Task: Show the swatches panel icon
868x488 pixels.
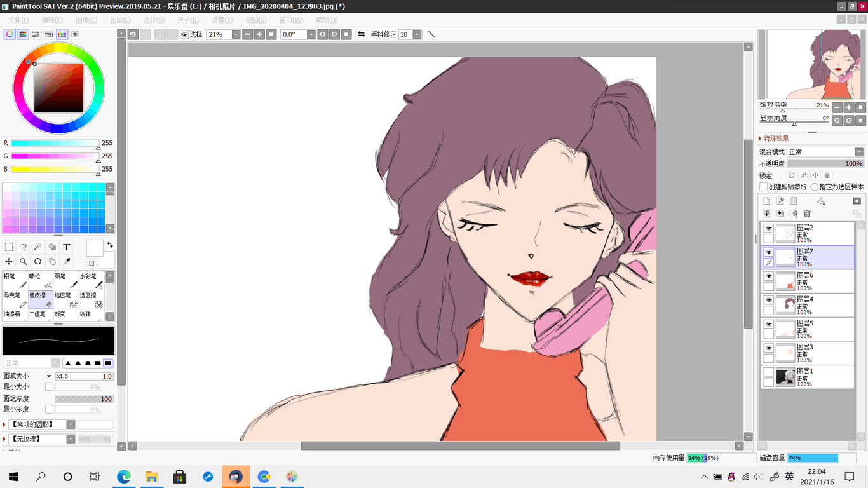Action: pyautogui.click(x=62, y=34)
